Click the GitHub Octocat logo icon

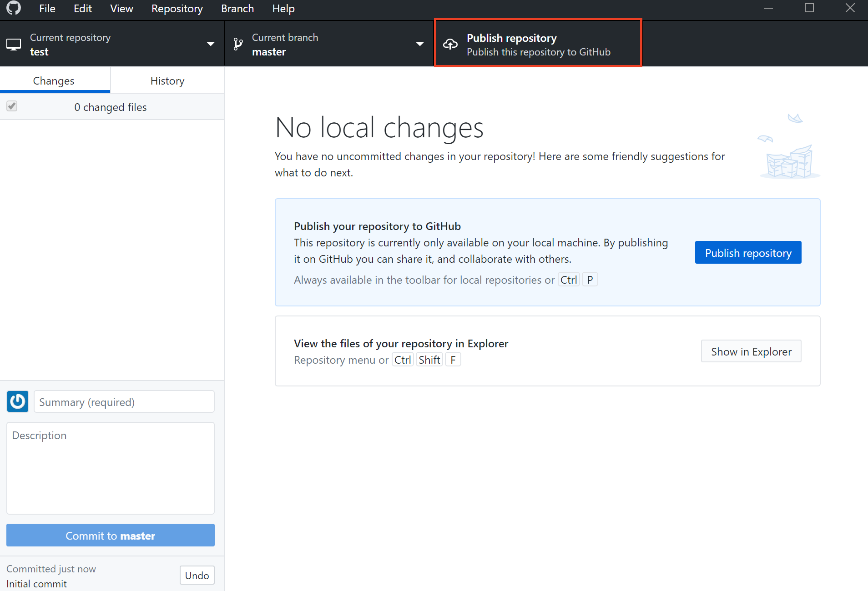tap(14, 8)
